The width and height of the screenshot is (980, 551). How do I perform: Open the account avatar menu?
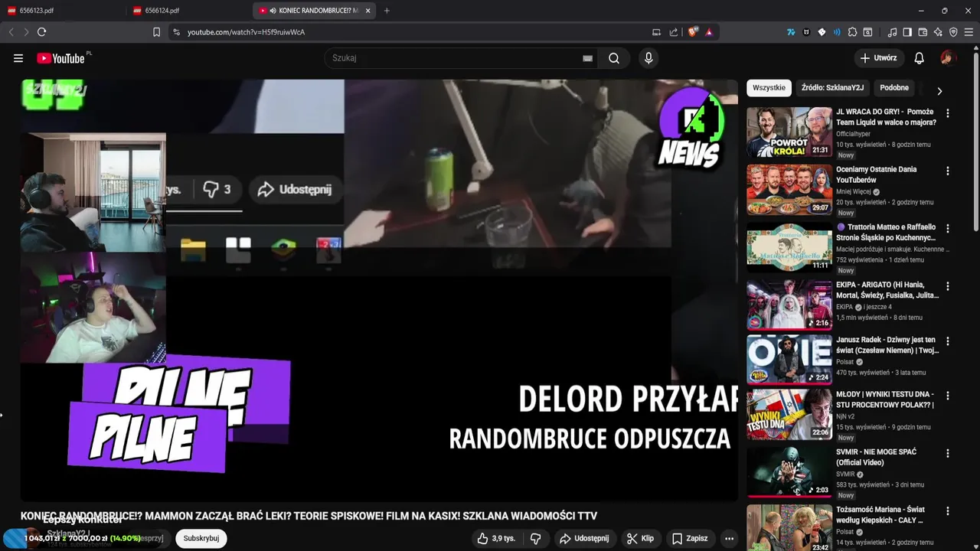coord(948,58)
